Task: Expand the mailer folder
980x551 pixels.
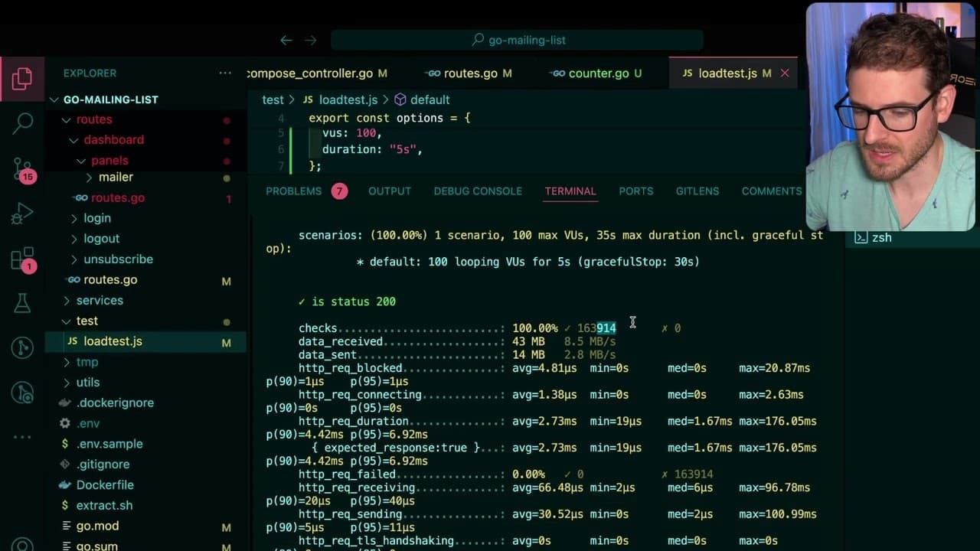Action: point(145,177)
